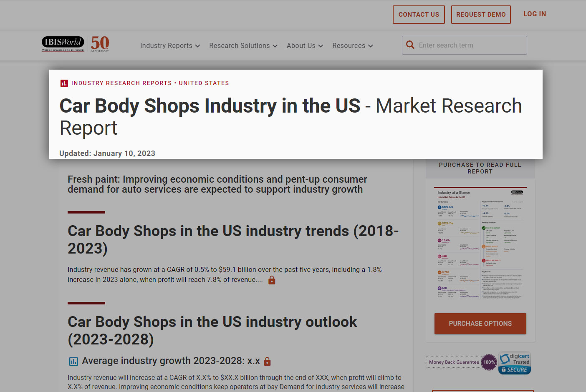586x392 pixels.
Task: Open the About Us menu
Action: (304, 45)
